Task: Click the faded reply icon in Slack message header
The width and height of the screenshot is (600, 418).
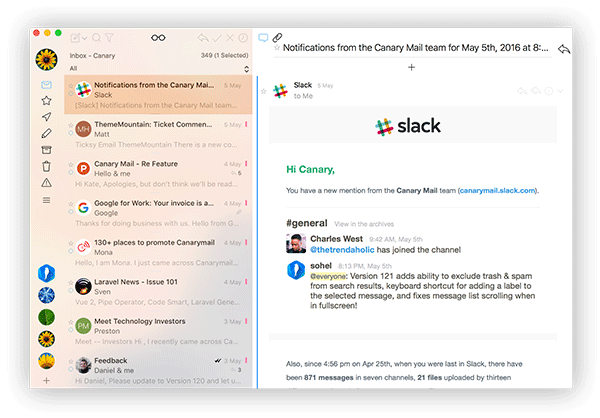Action: [522, 91]
